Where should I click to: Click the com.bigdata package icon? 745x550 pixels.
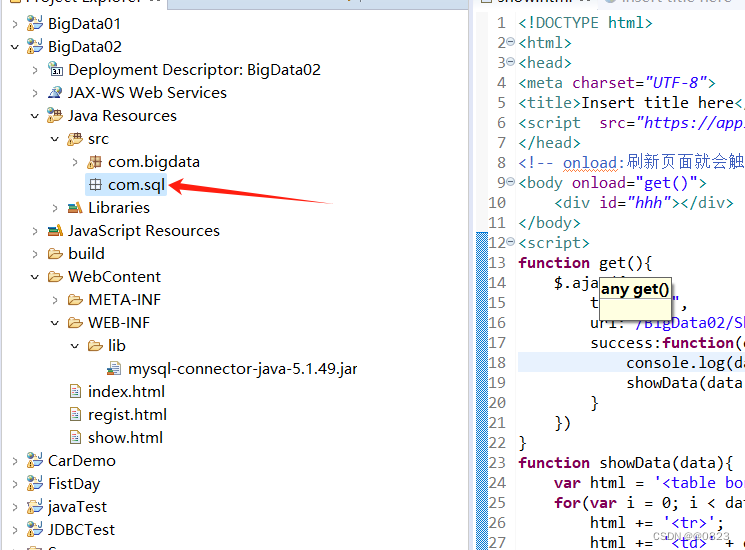[x=95, y=161]
